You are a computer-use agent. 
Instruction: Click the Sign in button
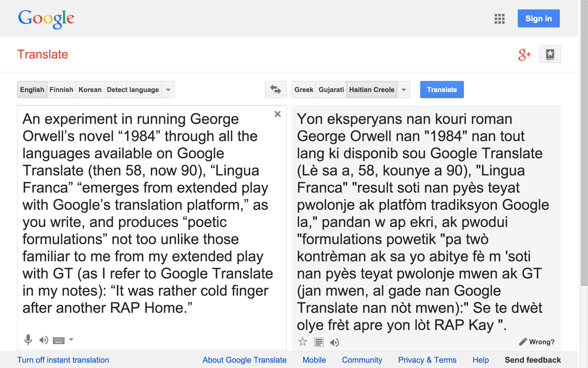(x=538, y=18)
